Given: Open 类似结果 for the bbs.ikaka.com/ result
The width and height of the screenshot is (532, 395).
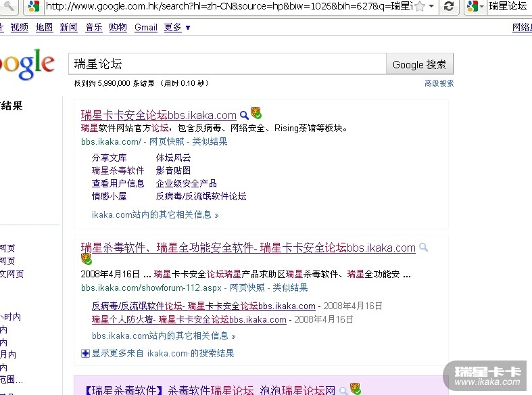Looking at the screenshot, I should (210, 141).
